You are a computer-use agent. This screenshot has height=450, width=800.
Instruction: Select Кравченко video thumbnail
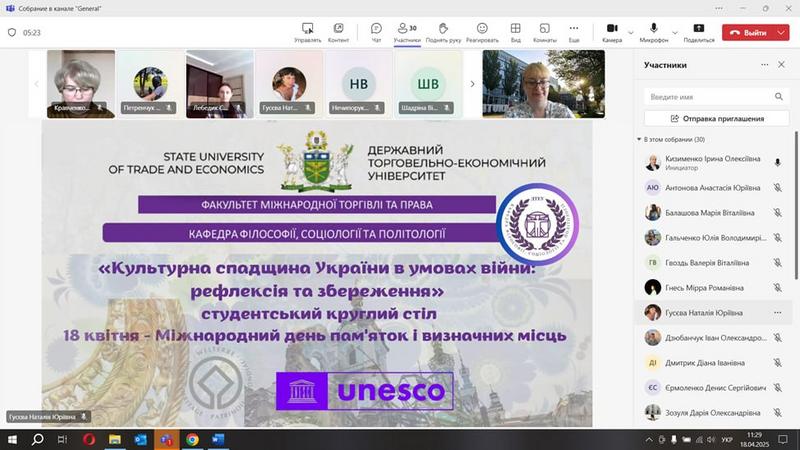81,84
